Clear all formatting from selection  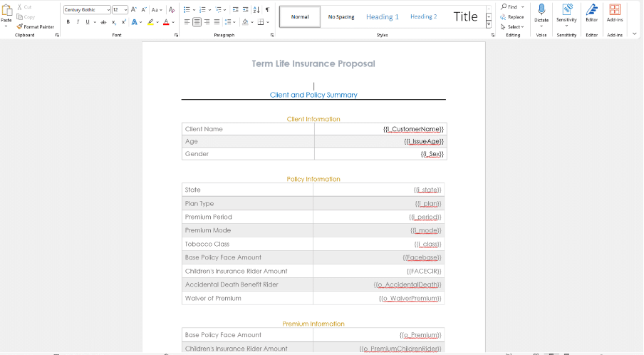click(172, 10)
